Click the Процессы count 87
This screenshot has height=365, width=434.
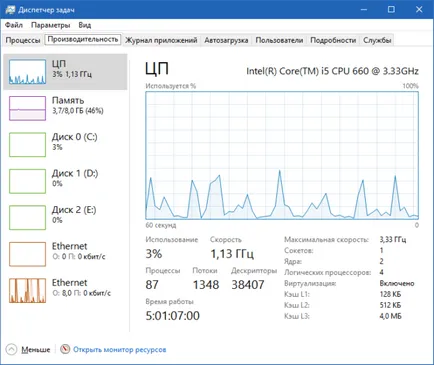click(152, 285)
